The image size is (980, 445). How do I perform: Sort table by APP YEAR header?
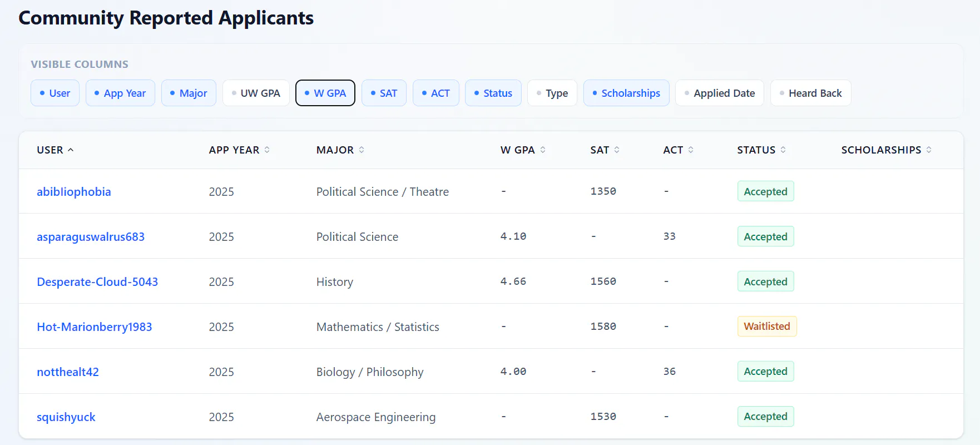tap(239, 150)
